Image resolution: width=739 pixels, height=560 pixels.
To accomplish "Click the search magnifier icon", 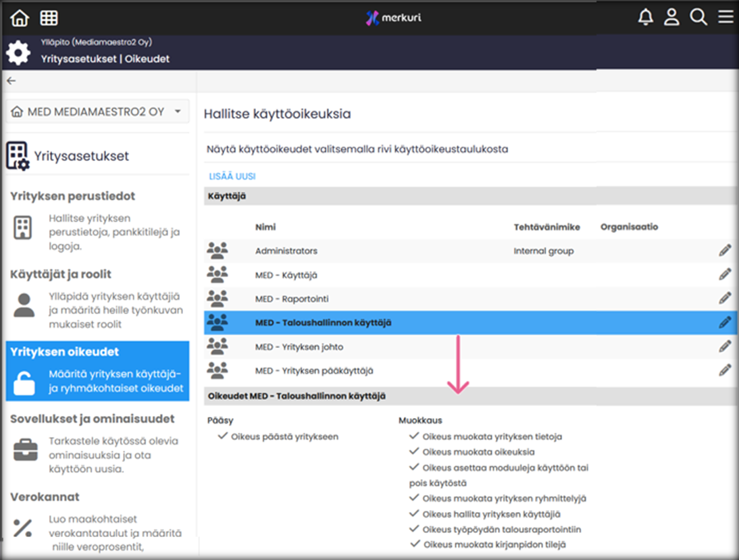I will click(698, 18).
